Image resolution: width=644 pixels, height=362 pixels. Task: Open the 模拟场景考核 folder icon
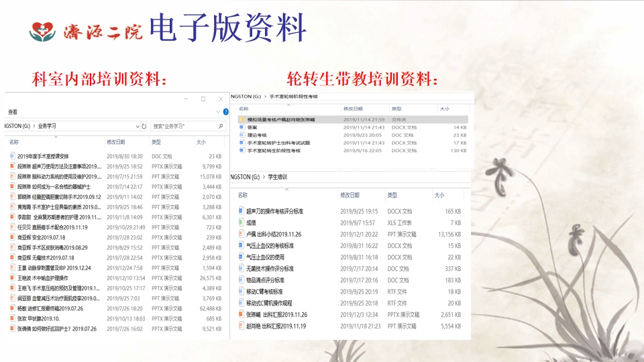point(241,119)
